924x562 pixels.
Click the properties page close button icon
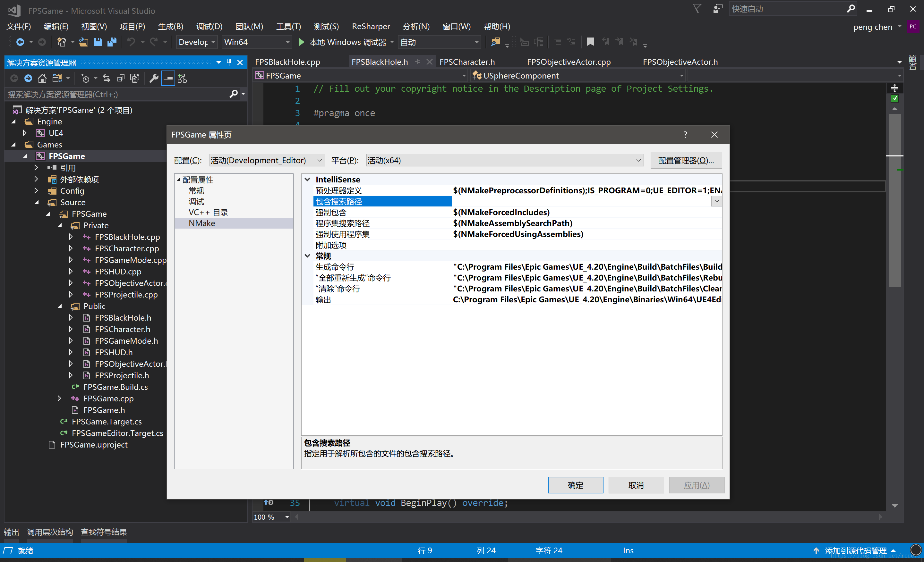point(714,135)
